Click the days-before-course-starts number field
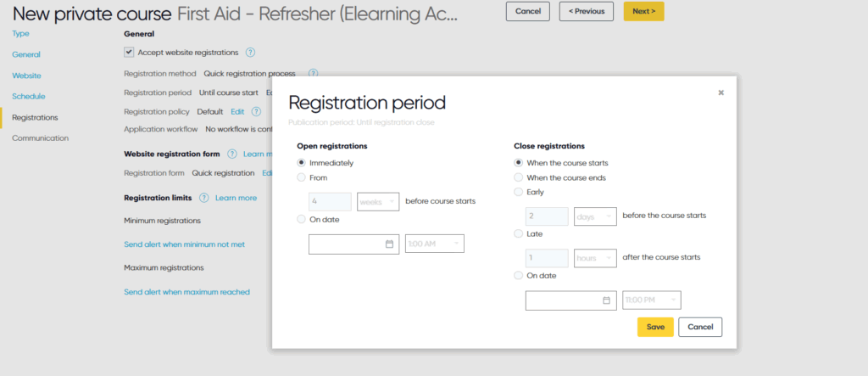The width and height of the screenshot is (868, 376). click(x=547, y=216)
